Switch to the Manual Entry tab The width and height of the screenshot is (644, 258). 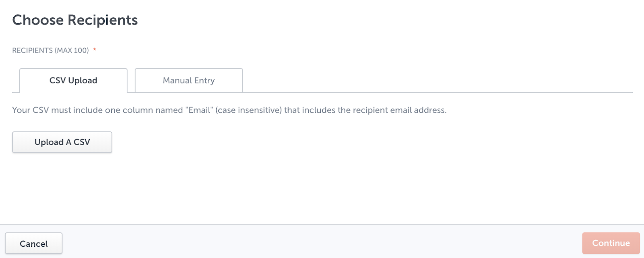tap(188, 80)
